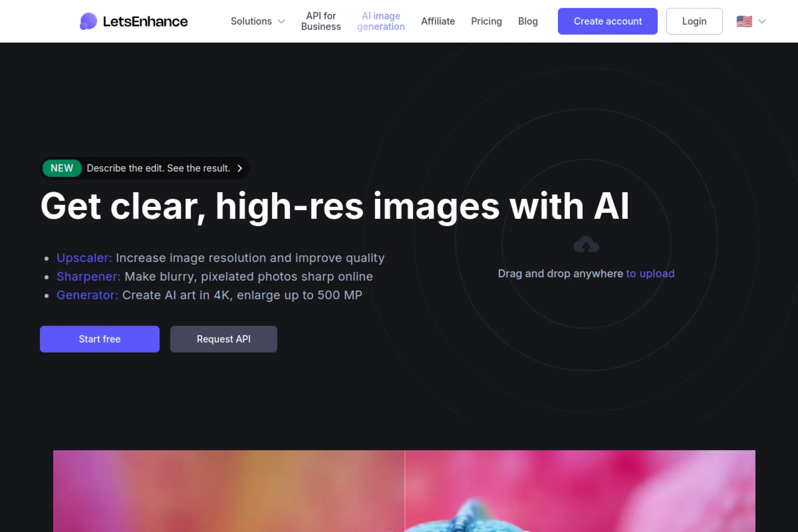Click the LetsEnhance purple logo icon
Viewport: 798px width, 532px height.
pyautogui.click(x=88, y=21)
